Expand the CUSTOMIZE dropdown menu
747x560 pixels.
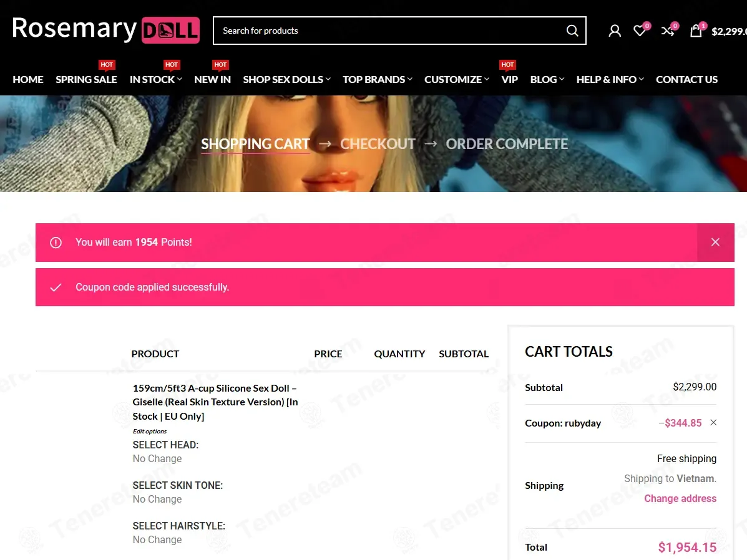[x=457, y=80]
